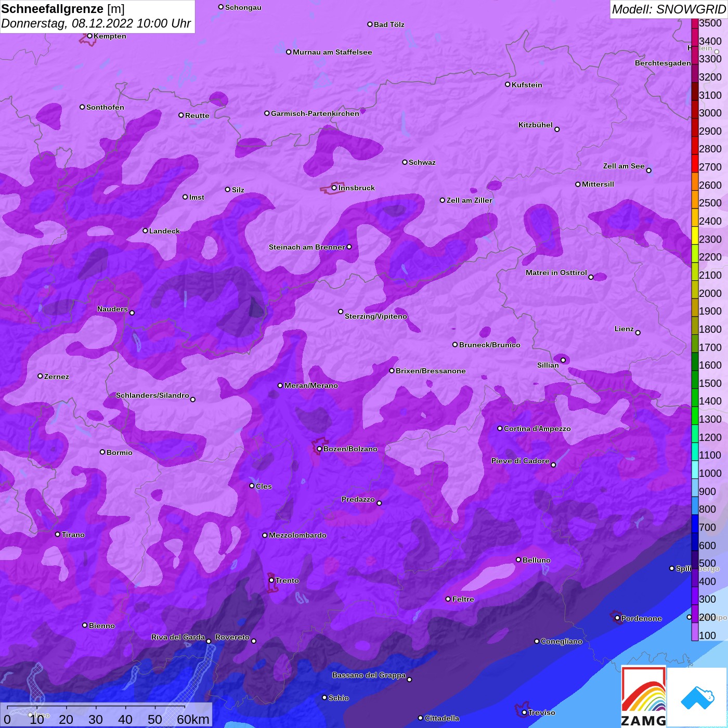
Task: Click the Kufstein location dot
Action: (x=508, y=84)
